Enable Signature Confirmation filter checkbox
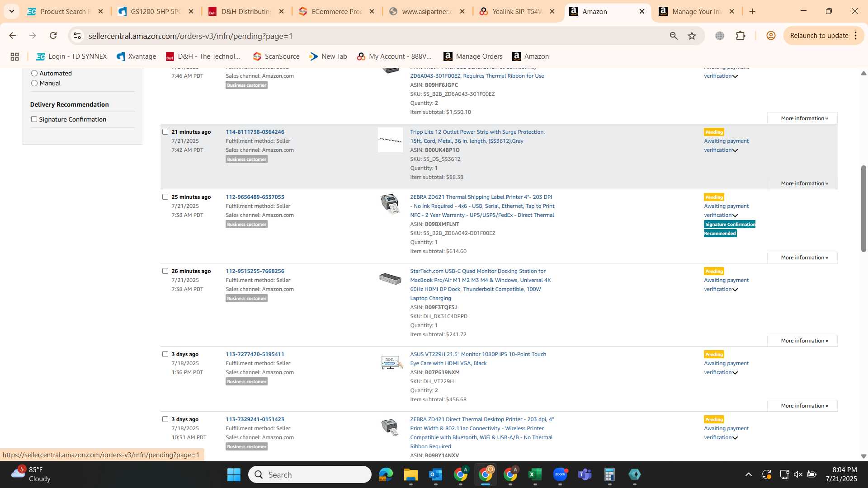 pyautogui.click(x=34, y=119)
